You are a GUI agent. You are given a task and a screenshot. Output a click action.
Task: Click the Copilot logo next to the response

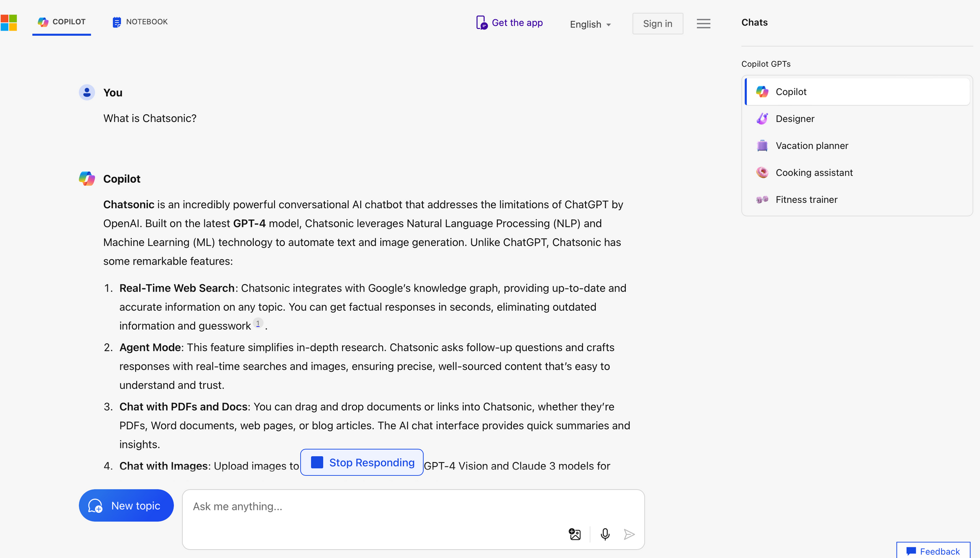87,179
